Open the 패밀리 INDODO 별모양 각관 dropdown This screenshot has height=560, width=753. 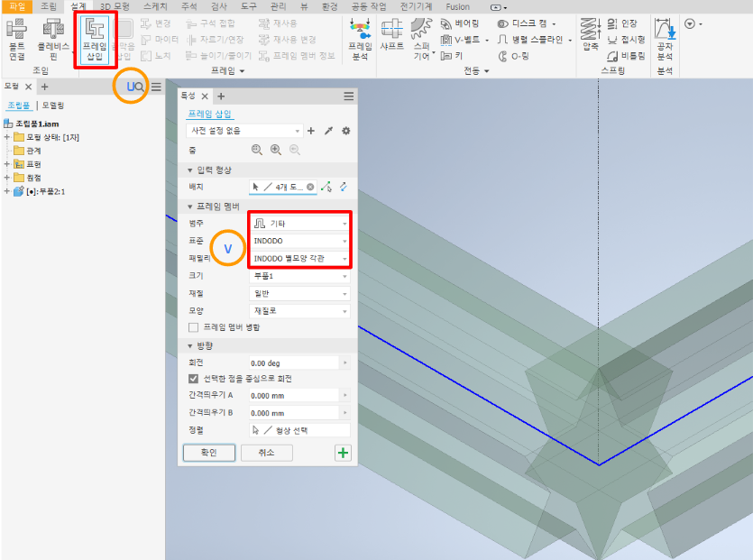[299, 259]
